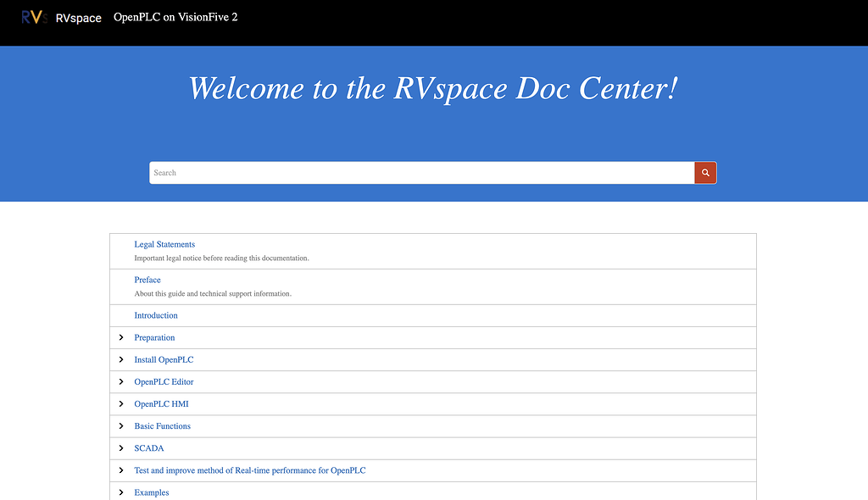Expand the Examples section chevron
The height and width of the screenshot is (500, 868).
coord(121,492)
